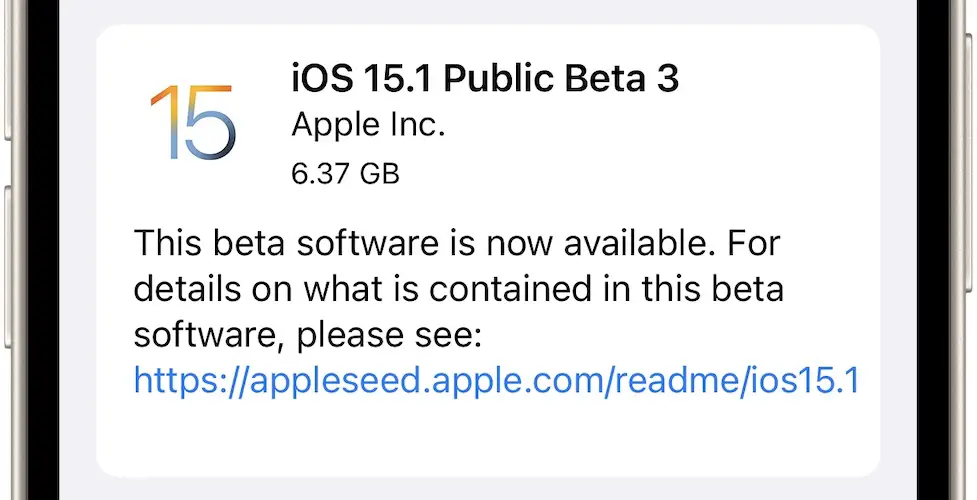Tap the "iOS 15.1 Public Beta 3" title

point(485,78)
